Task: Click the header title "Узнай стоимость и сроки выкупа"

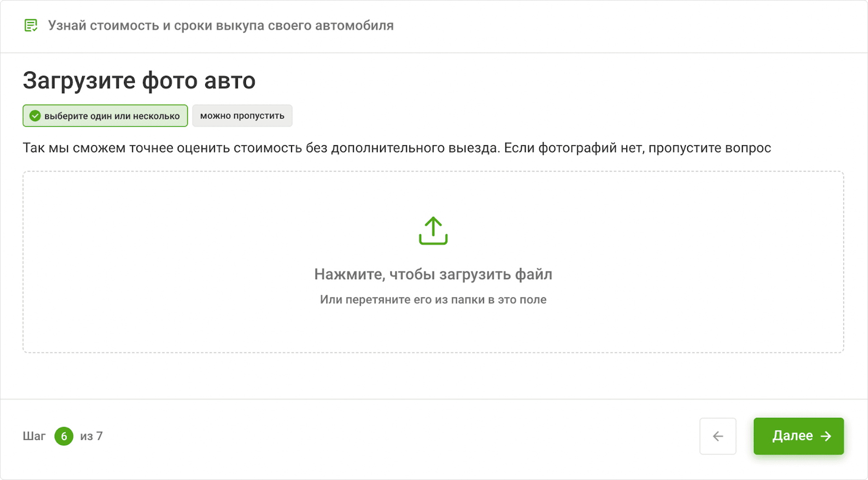Action: click(x=221, y=25)
